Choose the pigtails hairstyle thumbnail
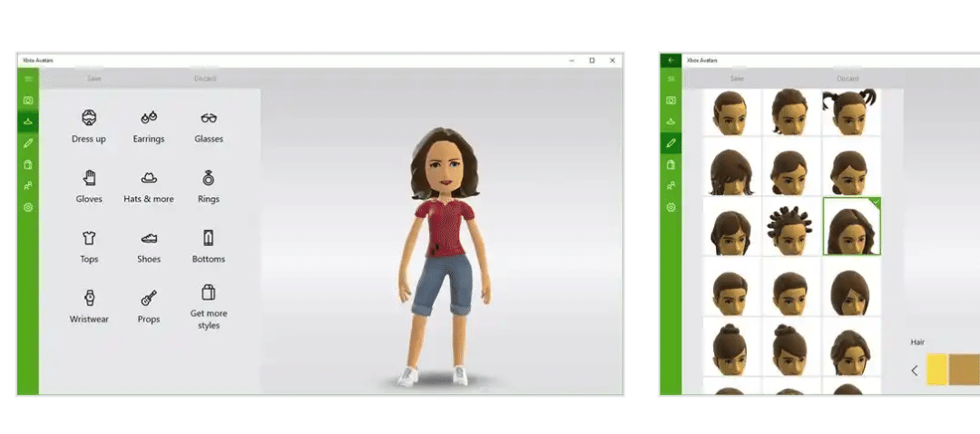The image size is (980, 434). click(851, 112)
